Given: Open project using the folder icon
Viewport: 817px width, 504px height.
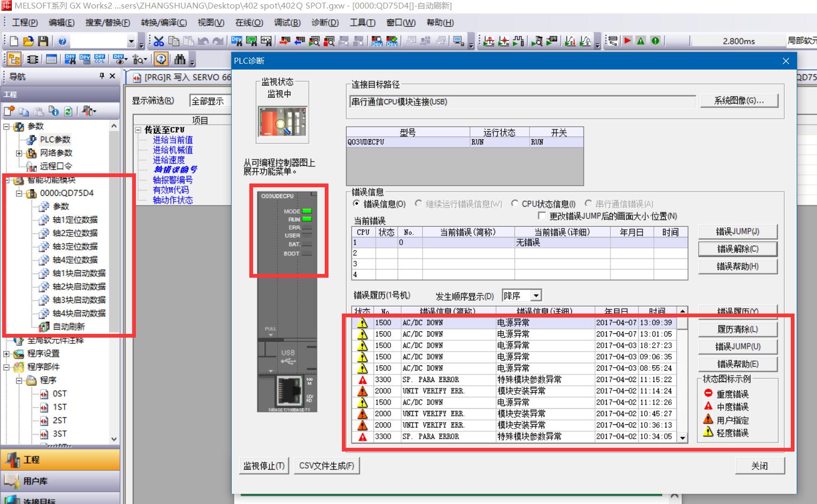Looking at the screenshot, I should pos(28,41).
